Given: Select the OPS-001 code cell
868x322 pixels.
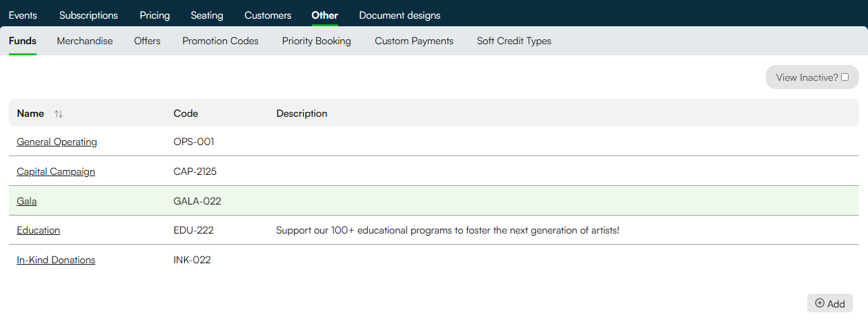Looking at the screenshot, I should [194, 142].
